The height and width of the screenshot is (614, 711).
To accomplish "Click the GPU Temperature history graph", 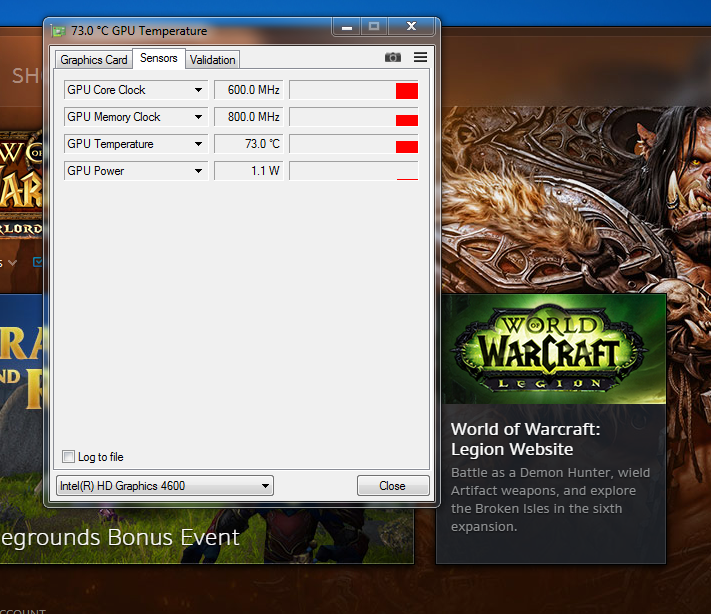I will click(354, 144).
